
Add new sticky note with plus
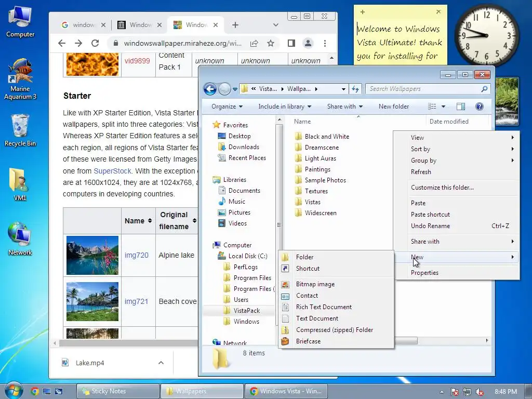coord(362,12)
